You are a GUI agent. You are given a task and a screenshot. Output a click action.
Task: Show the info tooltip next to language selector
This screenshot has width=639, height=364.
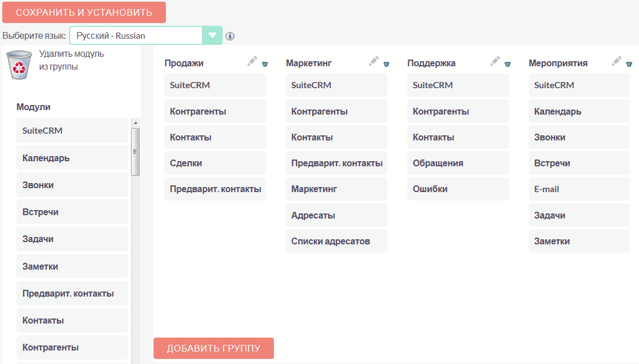229,35
